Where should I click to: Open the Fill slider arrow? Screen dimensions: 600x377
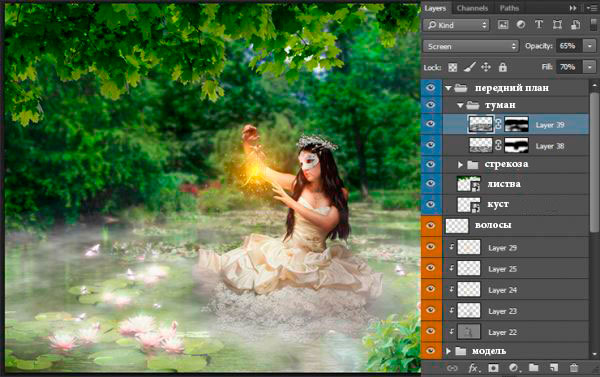(x=589, y=67)
